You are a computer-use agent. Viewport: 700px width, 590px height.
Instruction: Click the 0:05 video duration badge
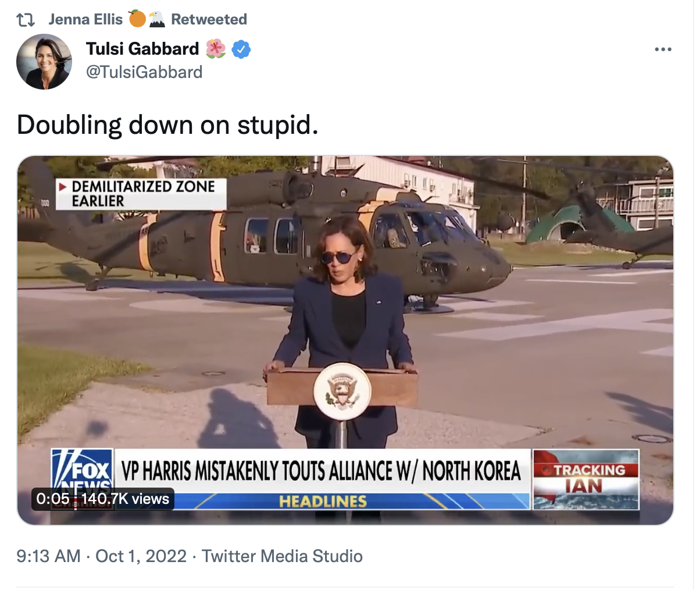[53, 499]
